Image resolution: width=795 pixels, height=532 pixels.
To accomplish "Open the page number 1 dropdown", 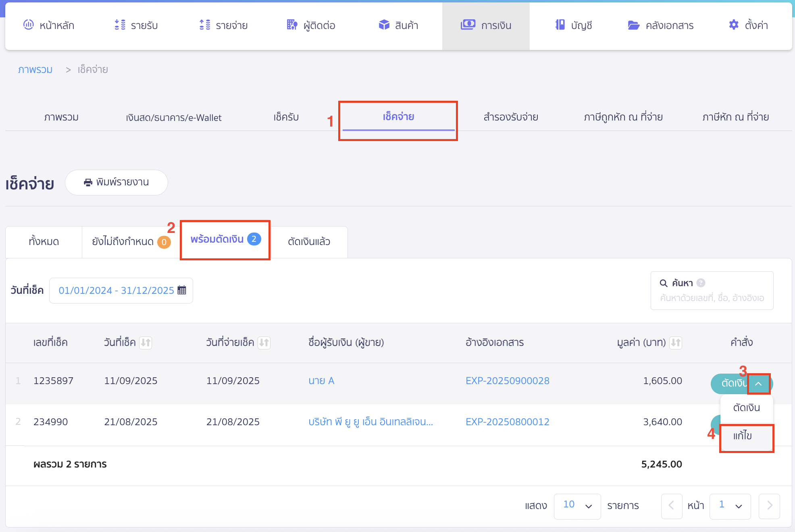I will [730, 506].
